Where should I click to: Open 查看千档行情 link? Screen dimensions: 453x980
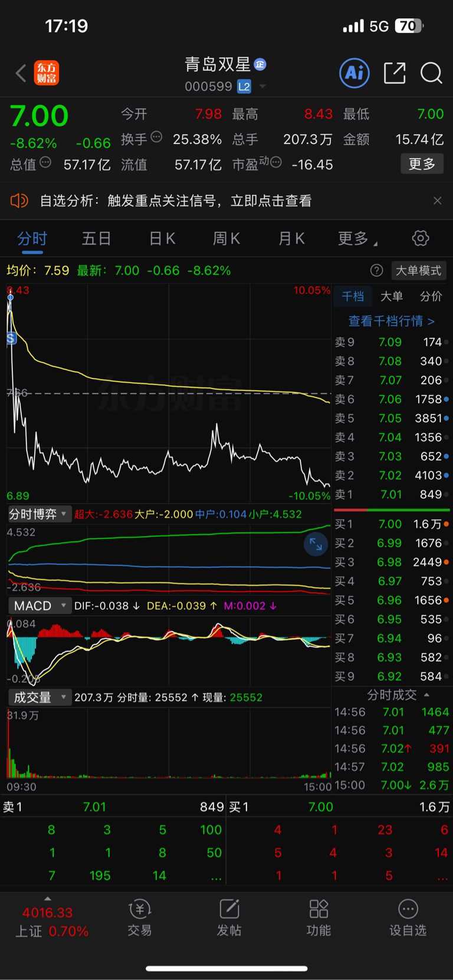[x=391, y=321]
